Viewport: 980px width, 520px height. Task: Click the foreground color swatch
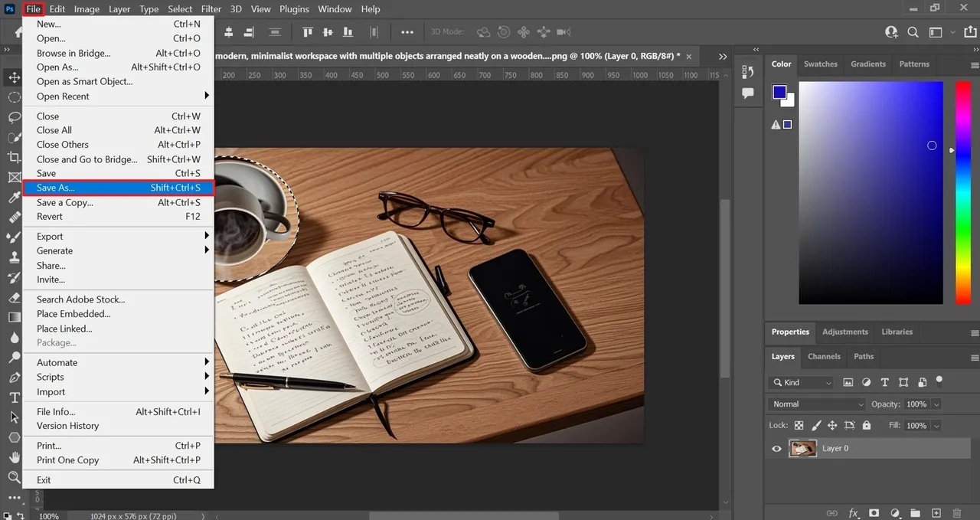[778, 92]
